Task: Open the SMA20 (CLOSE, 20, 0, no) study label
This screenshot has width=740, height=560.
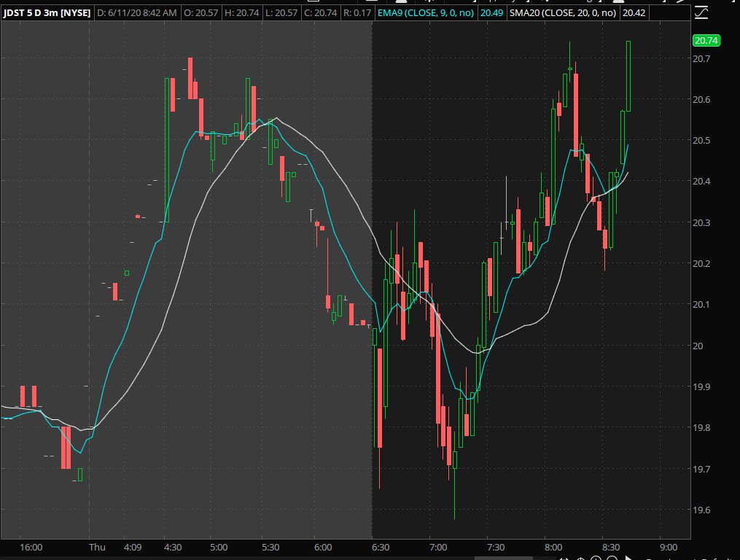Action: (563, 12)
